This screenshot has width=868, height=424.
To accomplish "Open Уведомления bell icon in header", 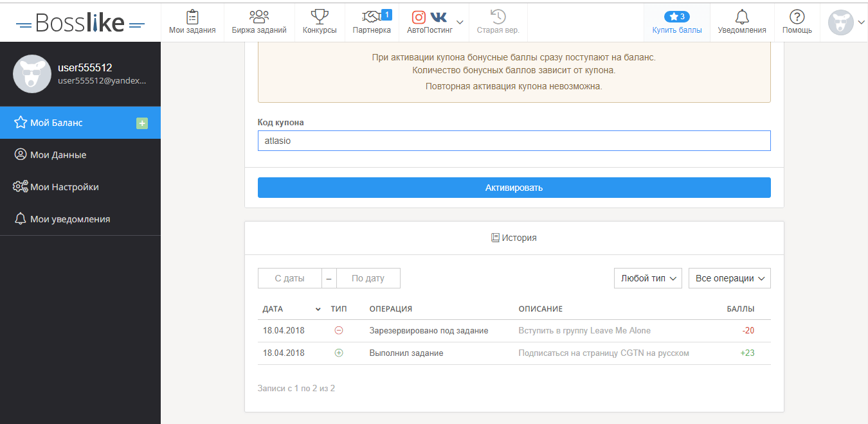I will (x=741, y=17).
